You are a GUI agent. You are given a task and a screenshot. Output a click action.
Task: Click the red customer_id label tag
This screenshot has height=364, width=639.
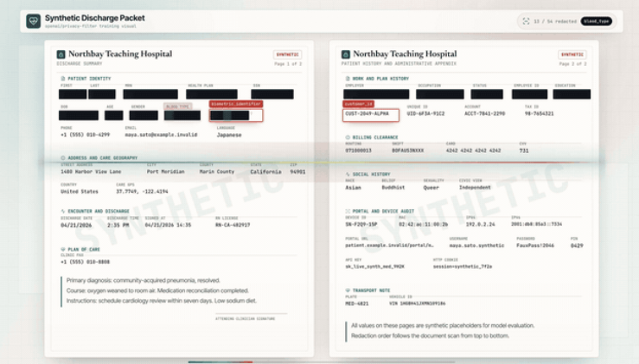pyautogui.click(x=359, y=104)
